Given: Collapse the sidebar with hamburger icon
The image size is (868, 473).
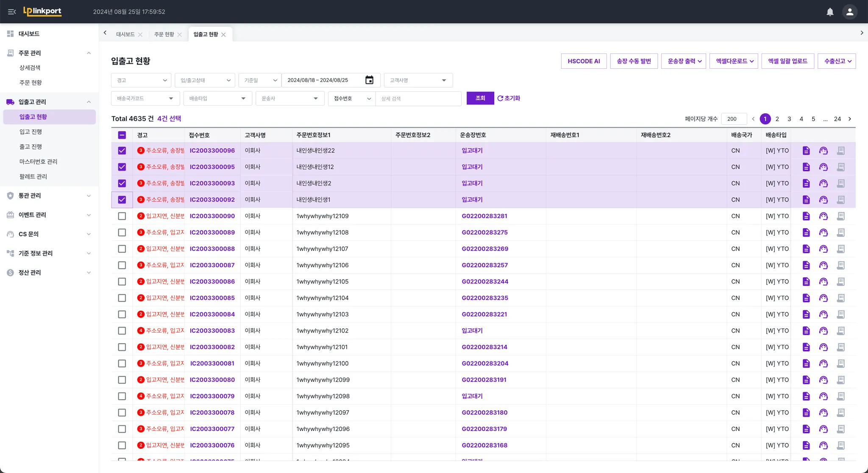Looking at the screenshot, I should pos(12,12).
